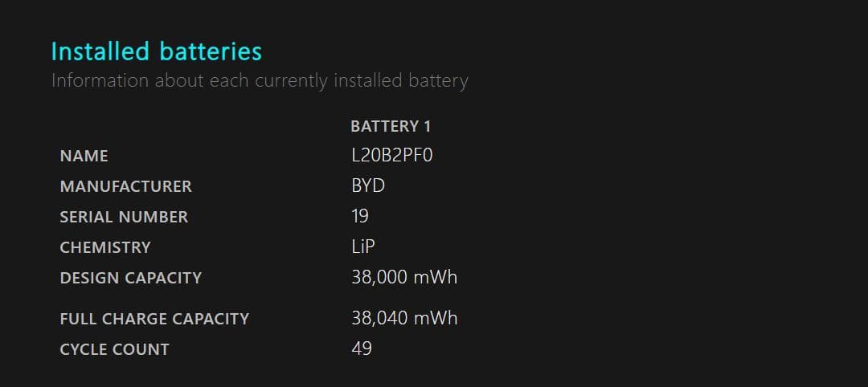This screenshot has width=868, height=387.
Task: Select the battery name L20B2PF0
Action: (x=392, y=155)
